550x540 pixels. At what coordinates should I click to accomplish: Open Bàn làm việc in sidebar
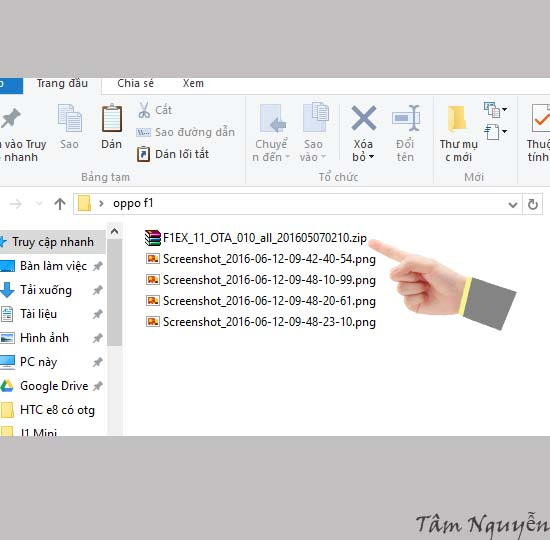[53, 266]
